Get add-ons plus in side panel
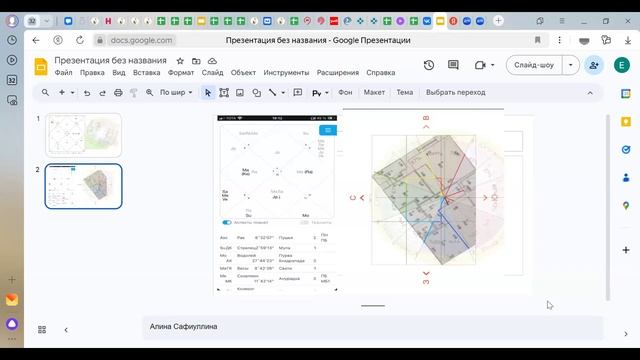640x360 pixels. (626, 250)
